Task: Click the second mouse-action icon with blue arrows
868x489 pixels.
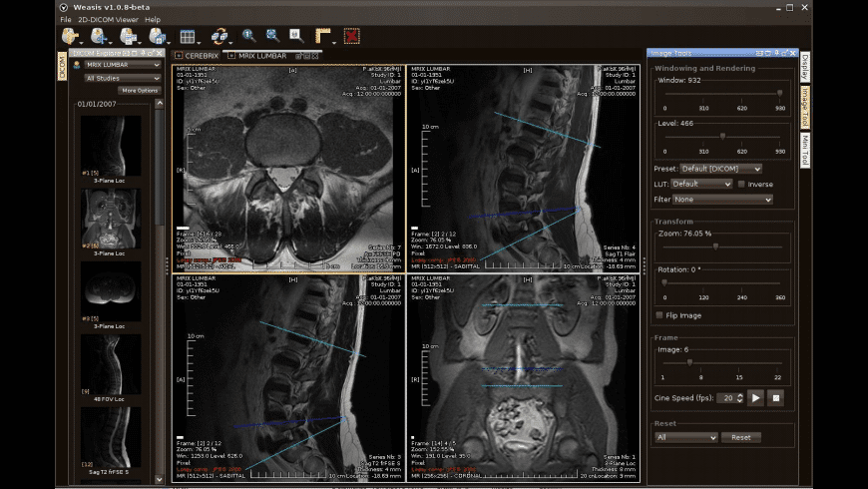Action: 98,36
